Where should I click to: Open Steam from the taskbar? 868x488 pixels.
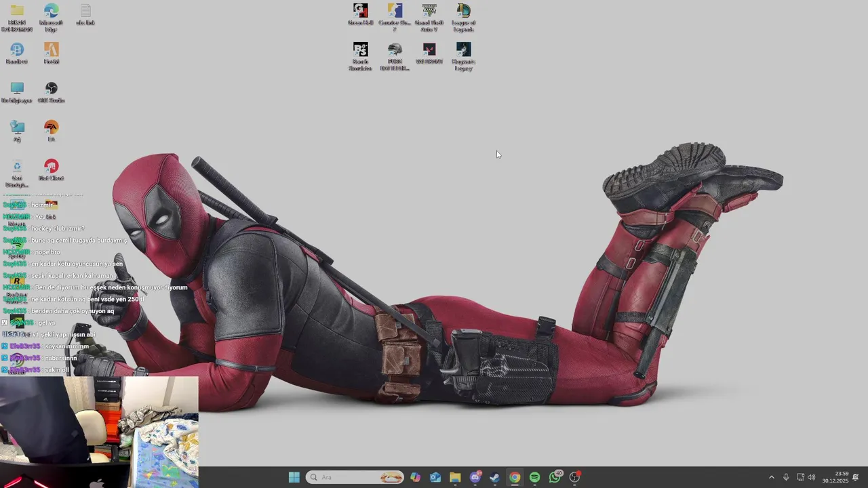point(495,477)
